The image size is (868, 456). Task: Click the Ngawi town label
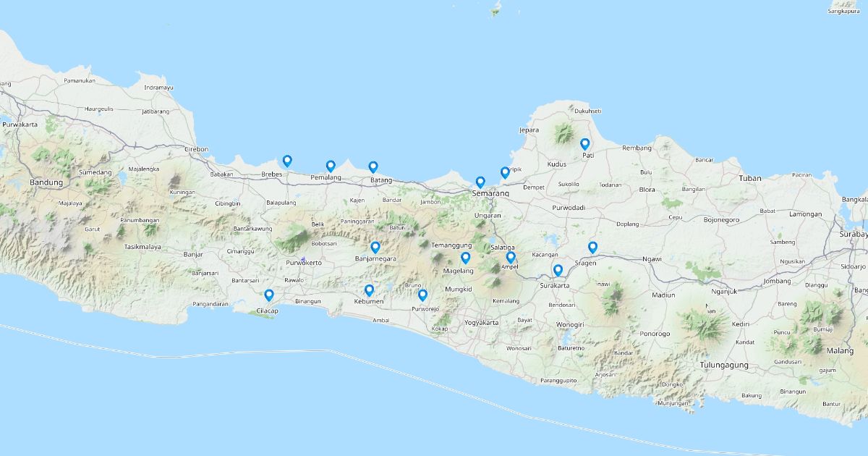(x=652, y=258)
